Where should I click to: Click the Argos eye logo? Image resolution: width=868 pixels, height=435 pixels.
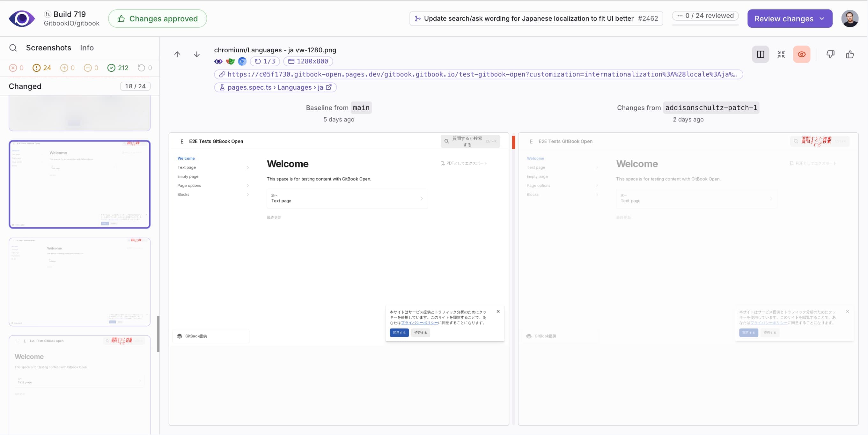22,18
